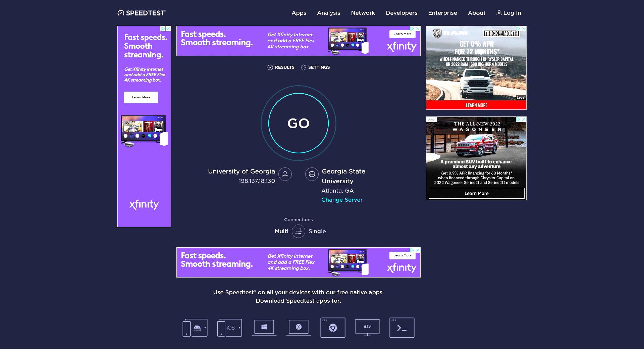View the Results page
This screenshot has width=644, height=349.
pos(281,67)
